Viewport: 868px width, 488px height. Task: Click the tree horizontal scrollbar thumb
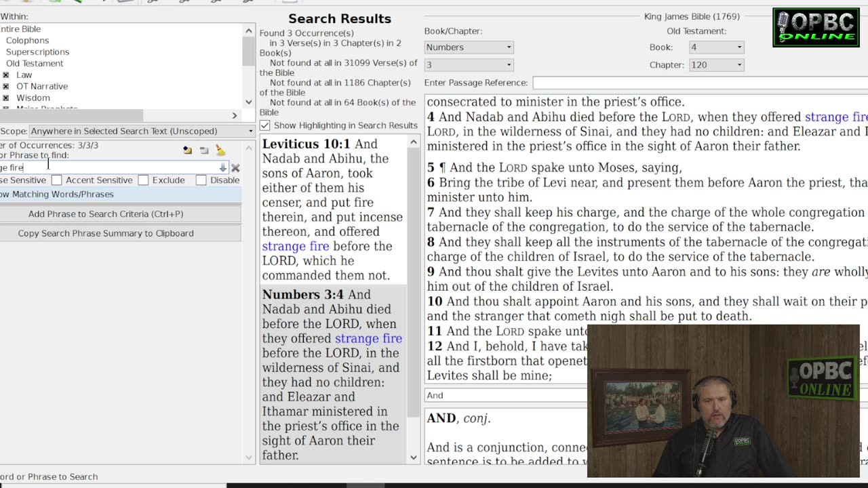(71, 116)
